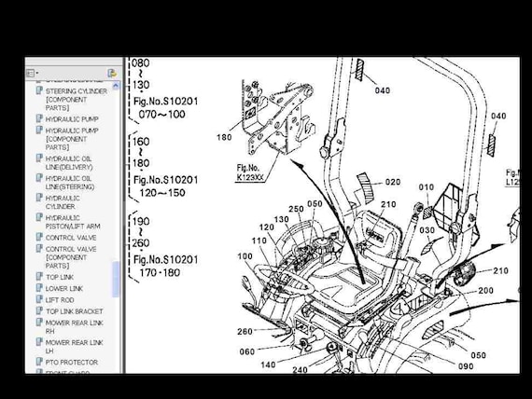Click the bookmark icon beside HYDRAULIC PUMP
This screenshot has width=532, height=399.
pos(40,118)
